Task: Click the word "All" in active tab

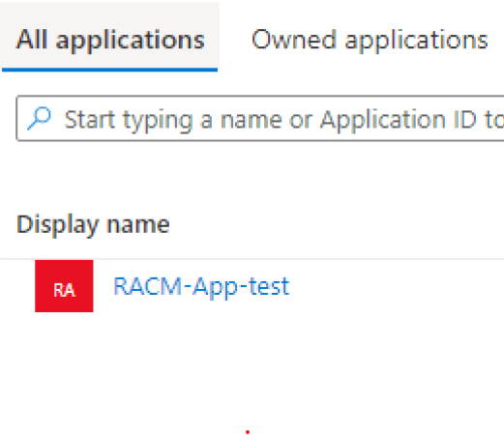Action: click(32, 40)
